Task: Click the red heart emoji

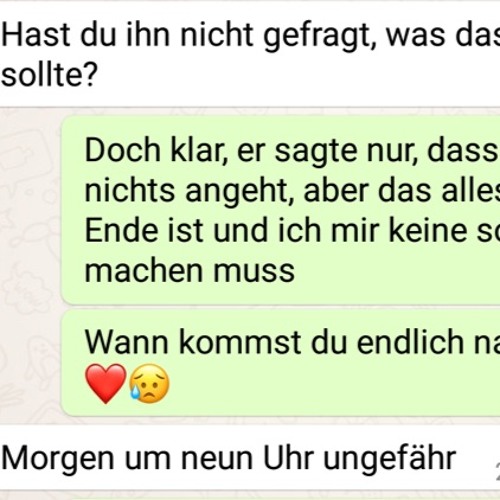Action: (x=106, y=384)
